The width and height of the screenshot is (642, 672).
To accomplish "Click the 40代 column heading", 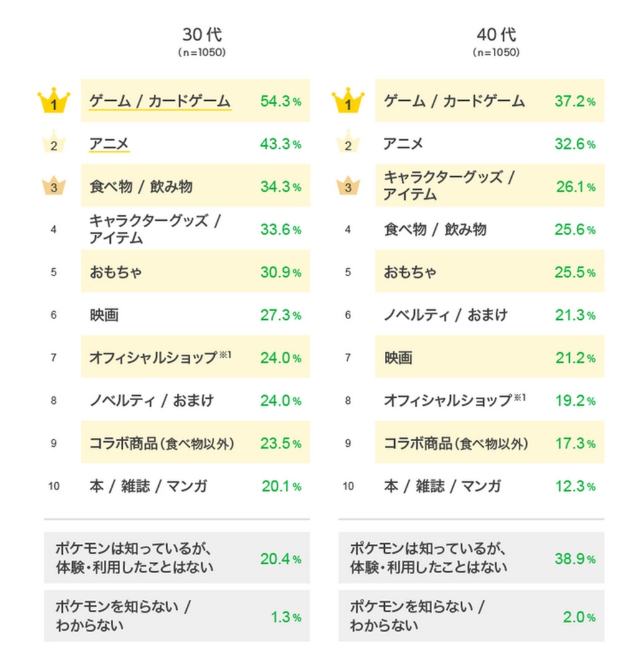I will point(496,35).
